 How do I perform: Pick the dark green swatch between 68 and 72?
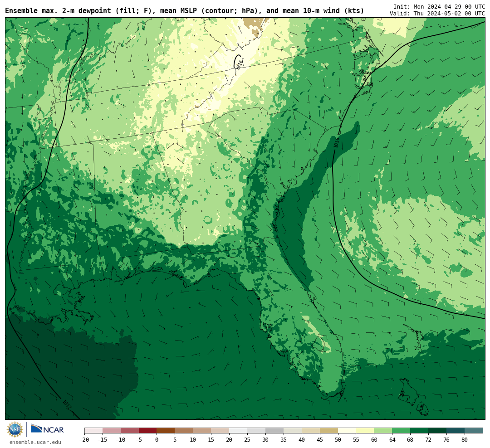pyautogui.click(x=420, y=431)
